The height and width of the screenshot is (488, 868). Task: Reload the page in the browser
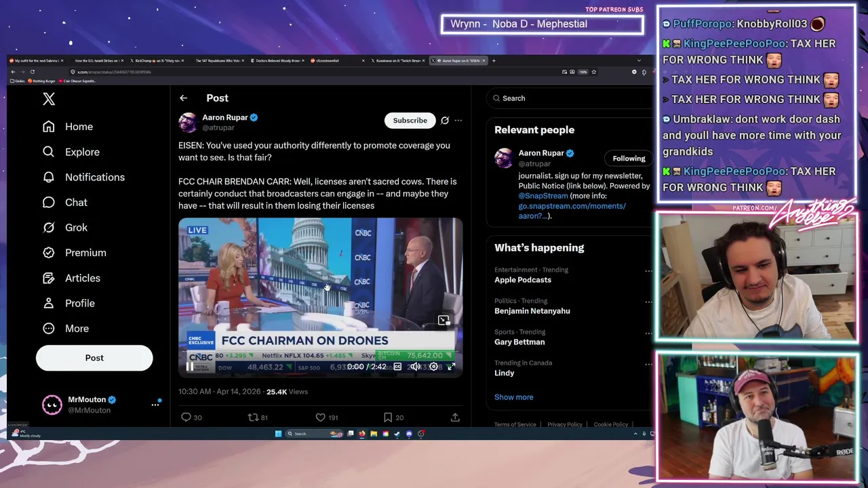[32, 72]
